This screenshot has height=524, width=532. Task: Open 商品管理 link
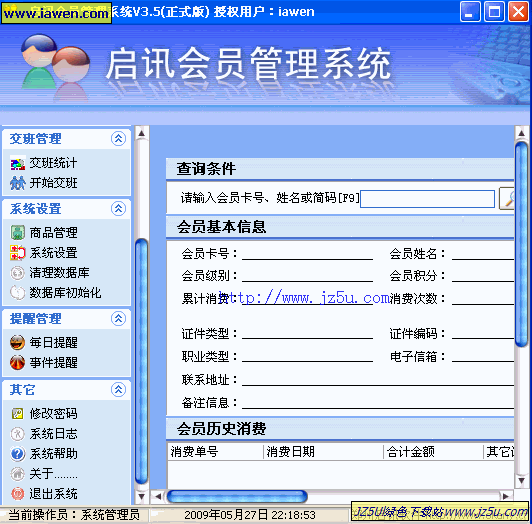53,233
